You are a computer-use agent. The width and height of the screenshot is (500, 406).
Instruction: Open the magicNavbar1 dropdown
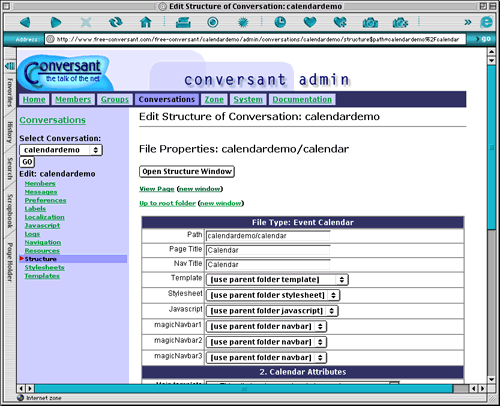266,326
